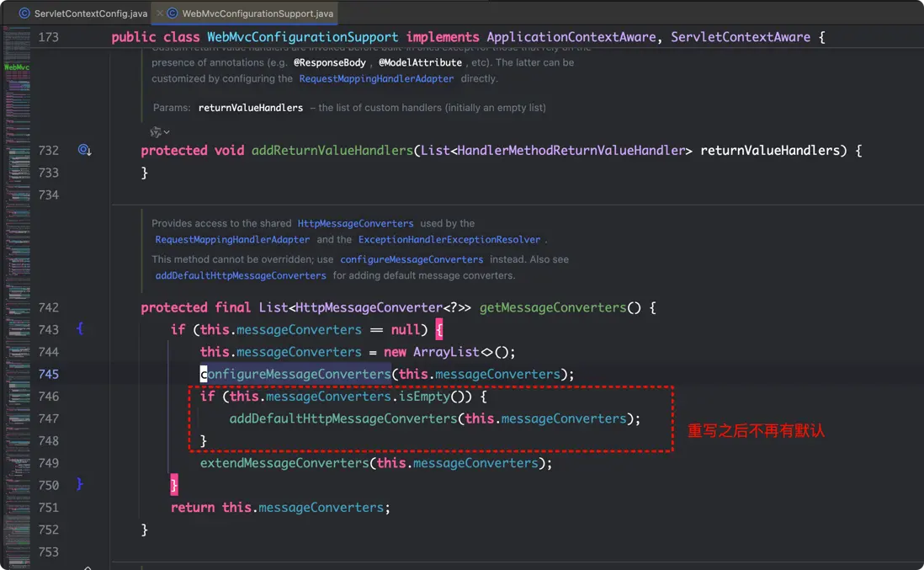Open the dropdown chevron beside the doc render icon
The width and height of the screenshot is (924, 570).
pos(167,132)
